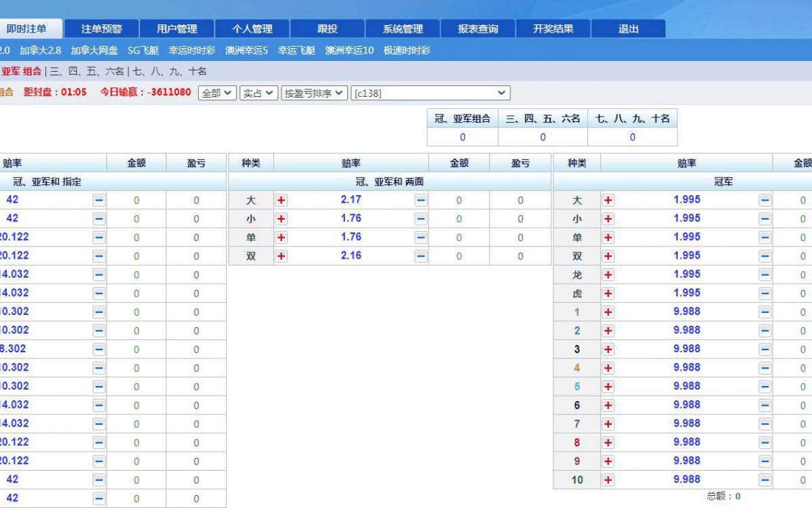Click the 冠、亚军和 两面 section header
The height and width of the screenshot is (508, 812).
[x=390, y=182]
